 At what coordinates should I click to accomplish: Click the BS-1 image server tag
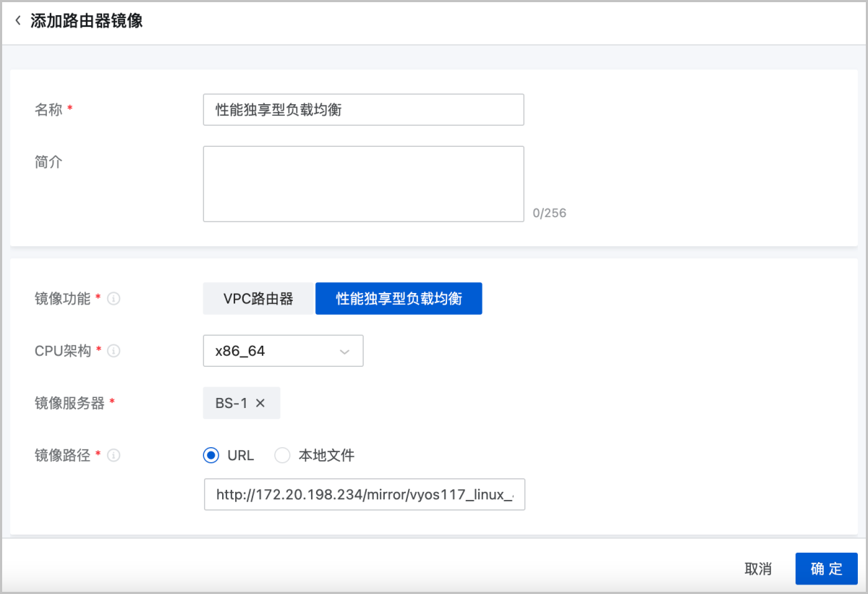coord(231,404)
